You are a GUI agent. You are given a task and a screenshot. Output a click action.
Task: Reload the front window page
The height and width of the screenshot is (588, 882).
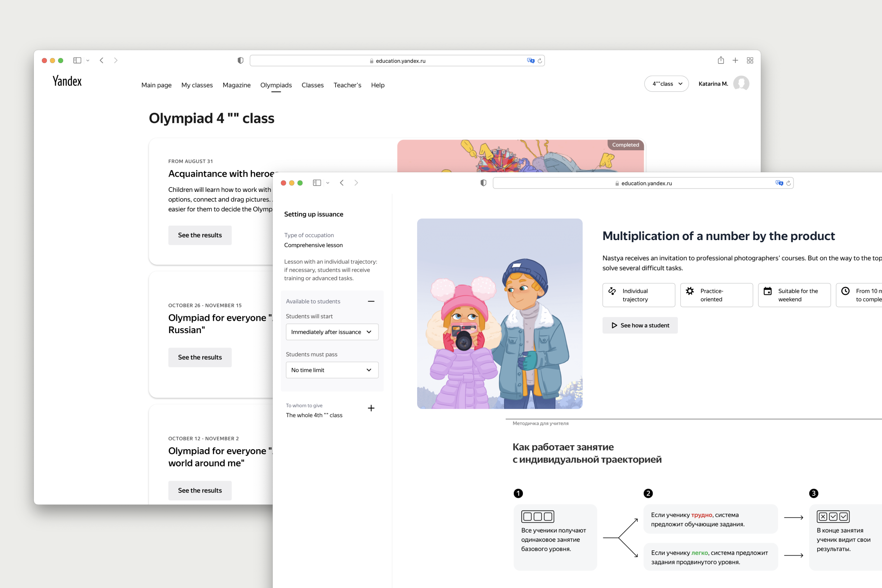point(789,183)
